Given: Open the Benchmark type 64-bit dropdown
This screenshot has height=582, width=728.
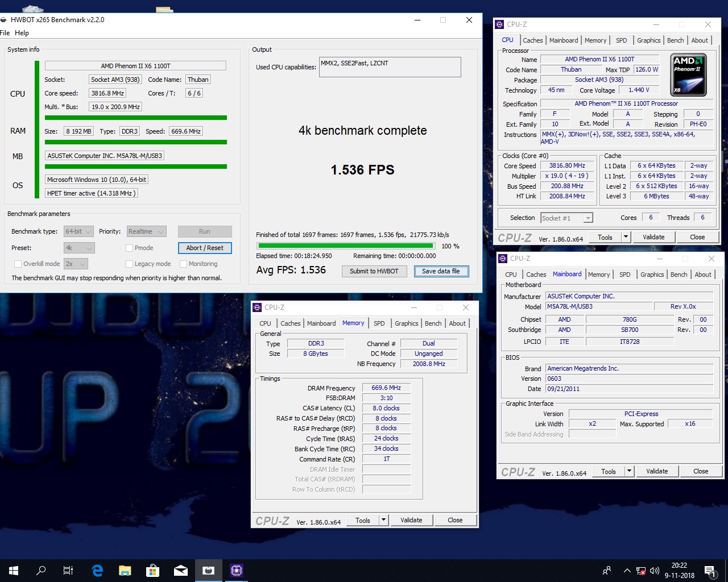Looking at the screenshot, I should click(79, 231).
